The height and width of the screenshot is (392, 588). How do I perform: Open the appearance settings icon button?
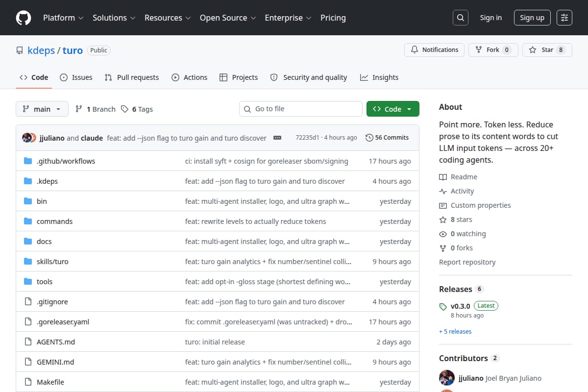(x=564, y=18)
